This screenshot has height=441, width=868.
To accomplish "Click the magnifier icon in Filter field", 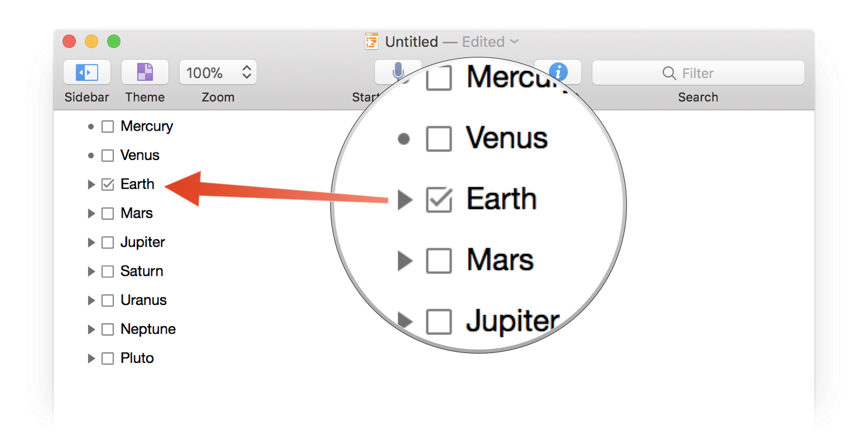I will click(x=669, y=73).
